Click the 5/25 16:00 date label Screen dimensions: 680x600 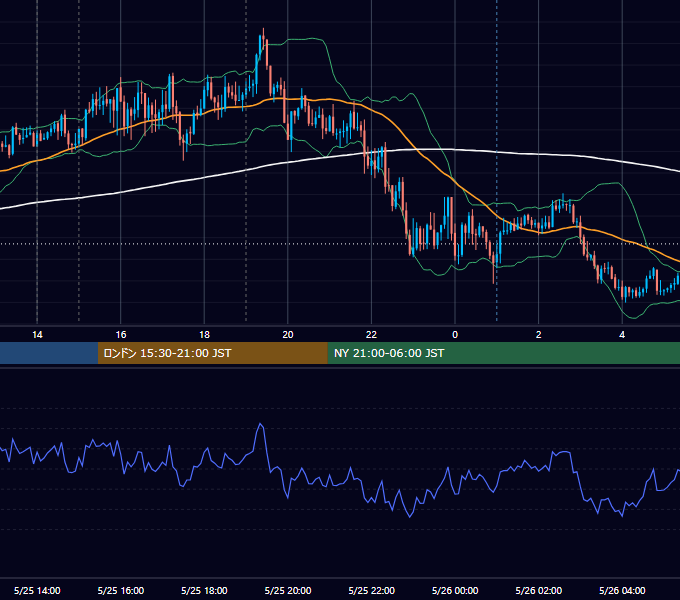[121, 590]
